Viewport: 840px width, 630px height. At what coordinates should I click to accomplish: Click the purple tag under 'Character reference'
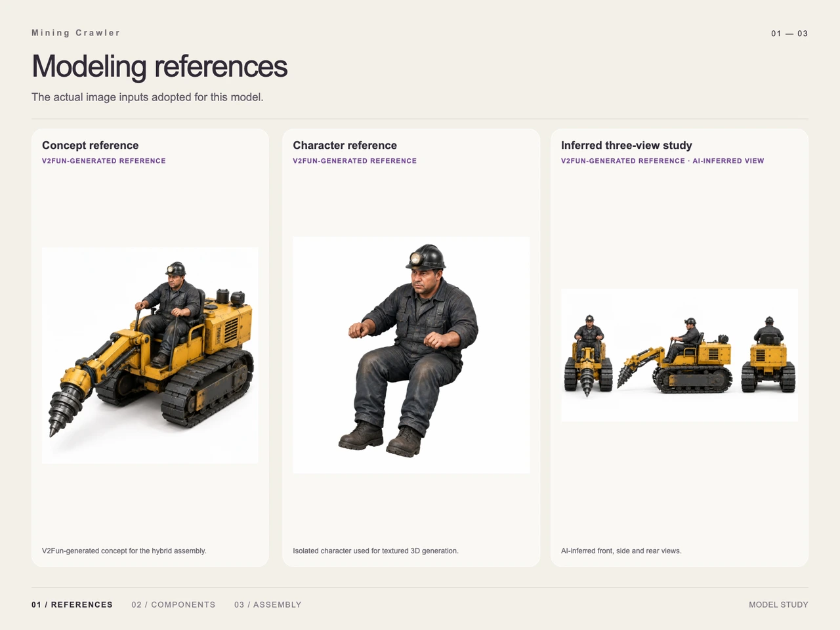355,161
